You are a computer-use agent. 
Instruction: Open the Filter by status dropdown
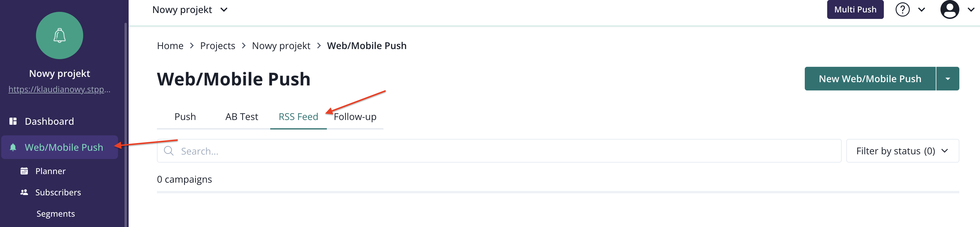click(x=902, y=151)
